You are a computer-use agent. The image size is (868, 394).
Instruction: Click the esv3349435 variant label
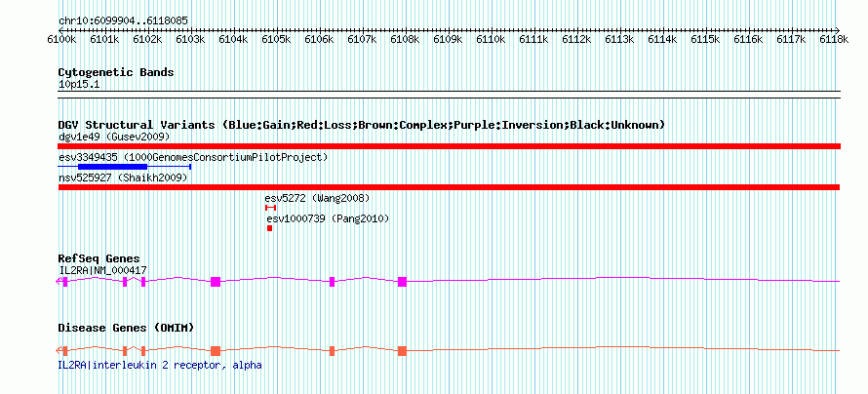(193, 157)
